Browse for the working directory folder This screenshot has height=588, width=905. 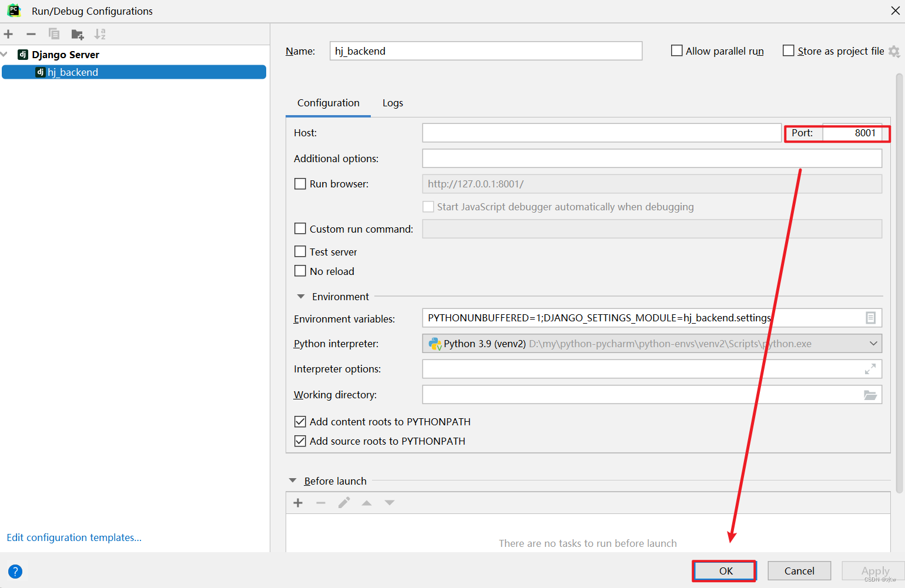870,395
